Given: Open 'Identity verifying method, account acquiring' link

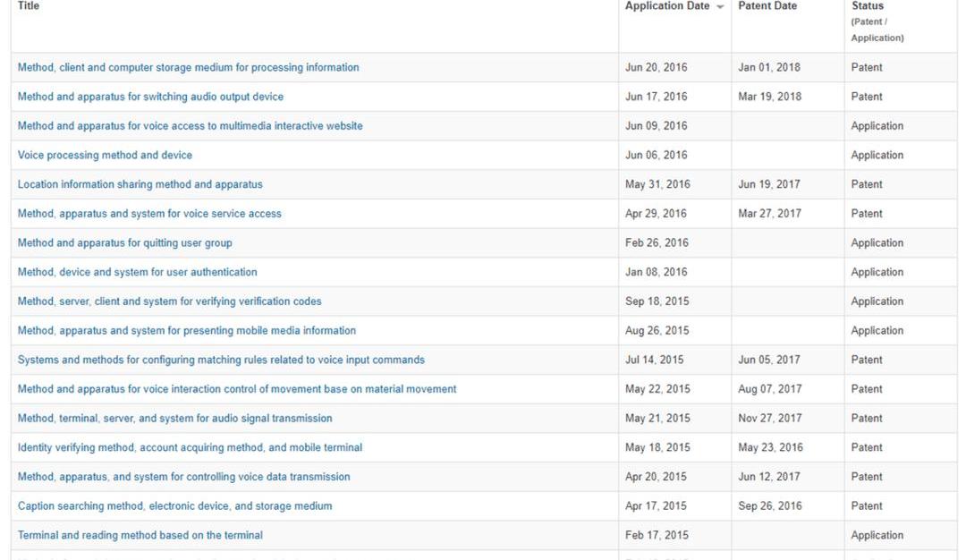Looking at the screenshot, I should click(x=190, y=447).
